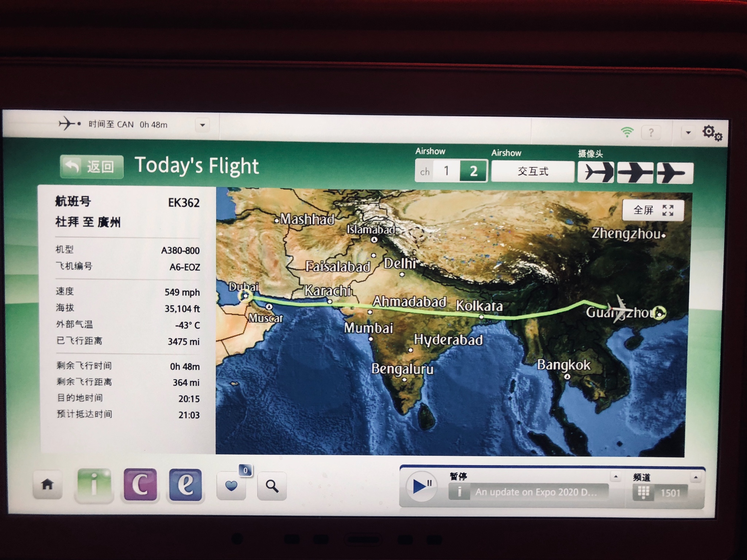Select the forward-facing camera view plane icon
The width and height of the screenshot is (747, 560).
[596, 172]
